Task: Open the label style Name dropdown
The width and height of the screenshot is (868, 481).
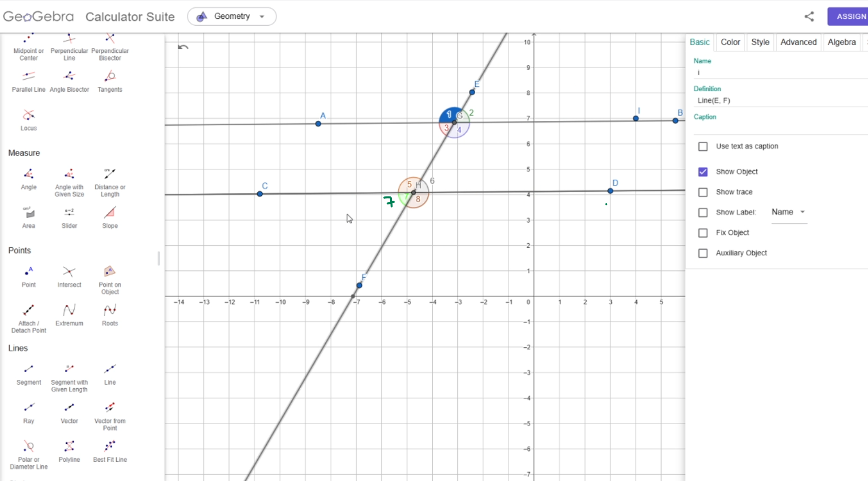Action: [789, 212]
